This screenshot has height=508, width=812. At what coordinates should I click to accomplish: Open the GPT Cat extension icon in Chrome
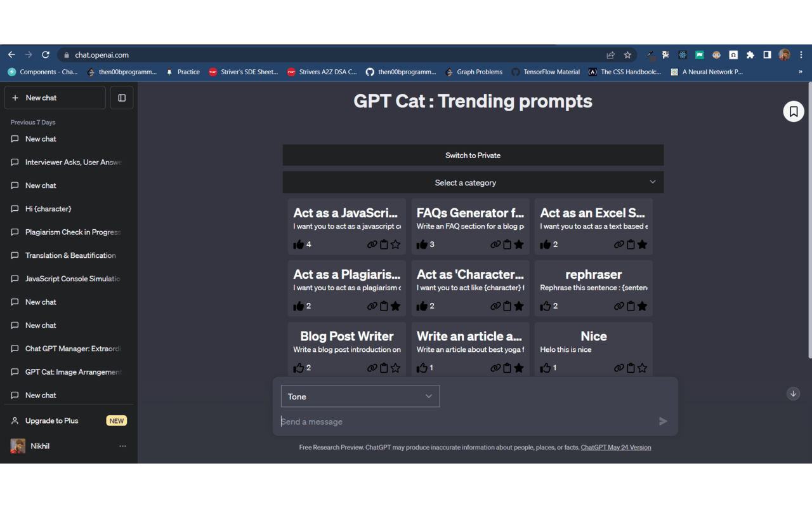665,55
